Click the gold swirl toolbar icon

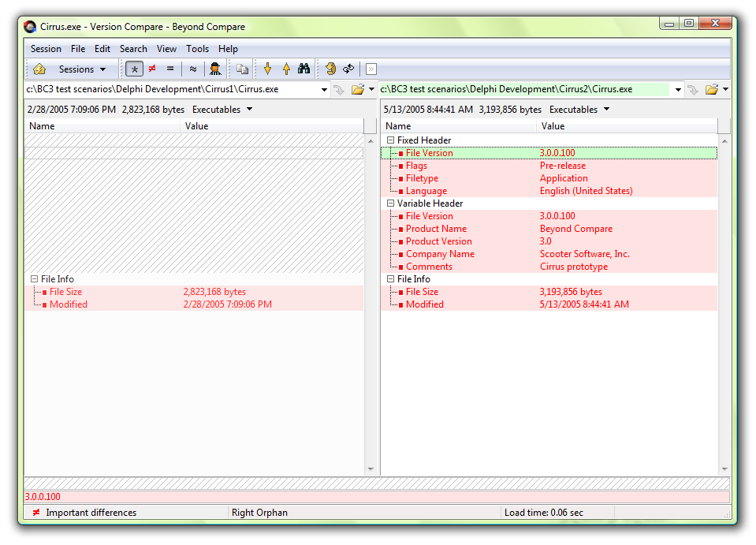tap(331, 69)
